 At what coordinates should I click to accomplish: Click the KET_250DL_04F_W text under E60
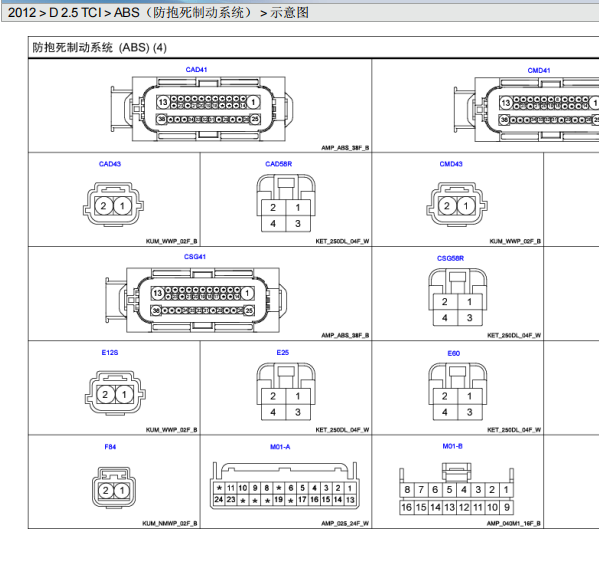click(x=514, y=430)
